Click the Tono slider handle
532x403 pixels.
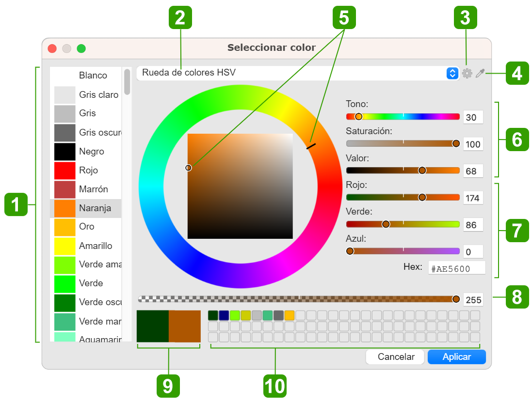358,117
